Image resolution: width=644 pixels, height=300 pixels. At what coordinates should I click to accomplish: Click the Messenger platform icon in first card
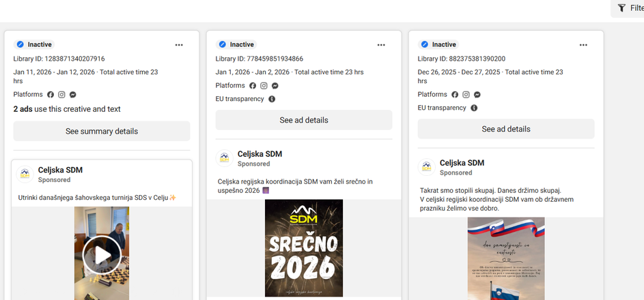coord(72,95)
